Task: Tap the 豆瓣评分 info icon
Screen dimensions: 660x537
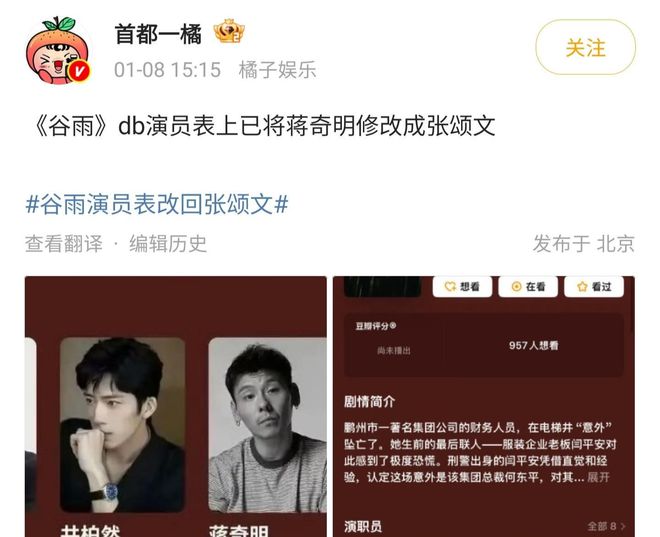Action: click(x=393, y=325)
